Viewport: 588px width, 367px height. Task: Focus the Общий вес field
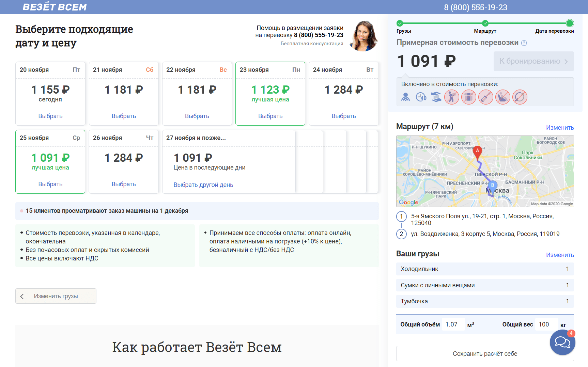click(546, 324)
